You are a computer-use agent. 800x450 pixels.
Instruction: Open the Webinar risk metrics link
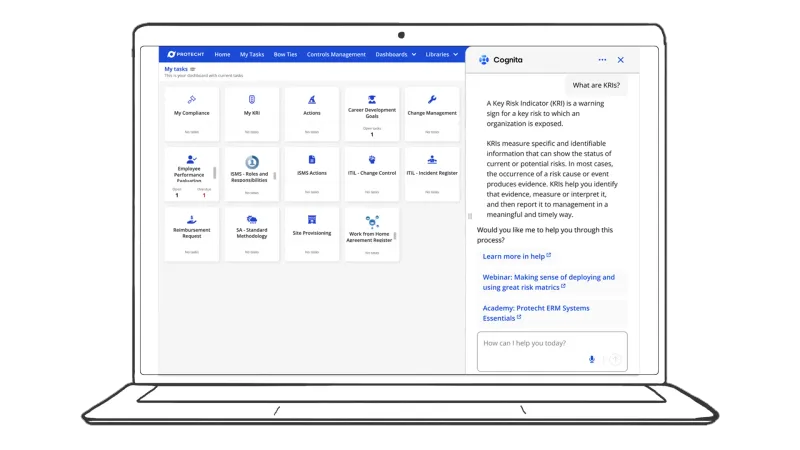point(548,282)
